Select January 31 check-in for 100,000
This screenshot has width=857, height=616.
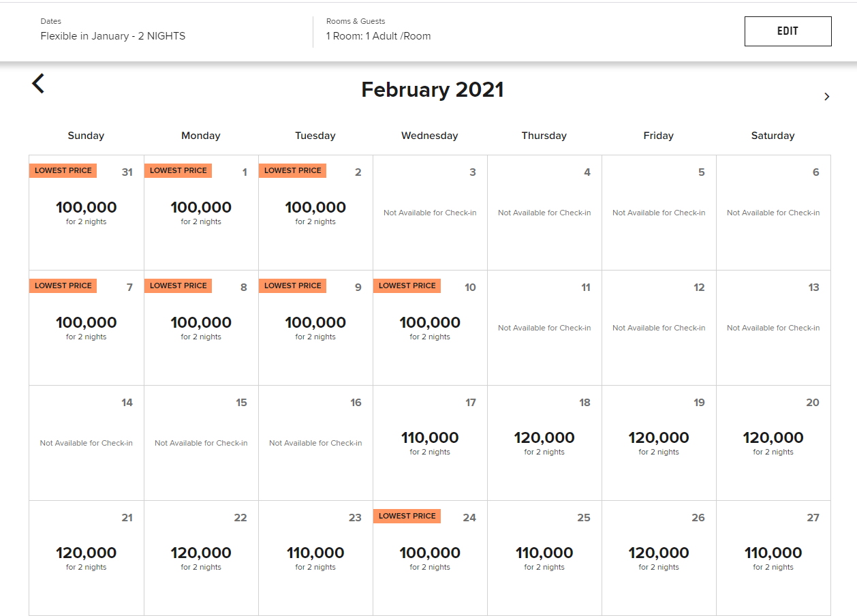[x=87, y=212]
